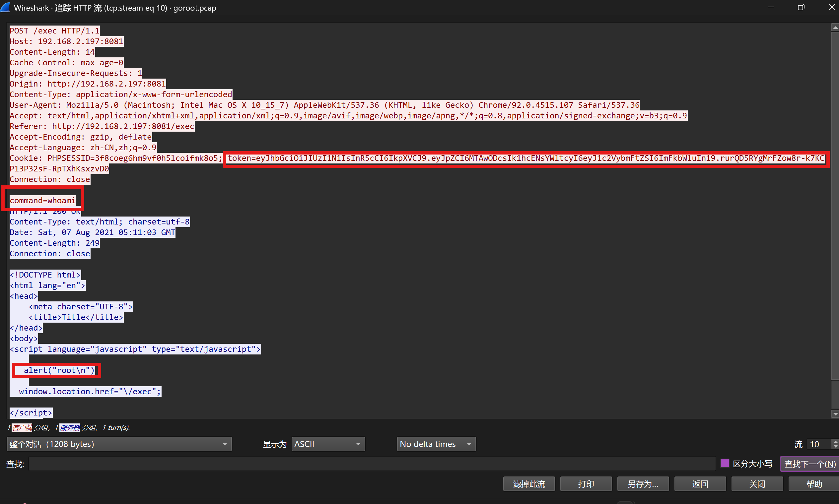Open the 整个对话 (1208 bytes) dropdown
This screenshot has width=839, height=504.
[119, 444]
